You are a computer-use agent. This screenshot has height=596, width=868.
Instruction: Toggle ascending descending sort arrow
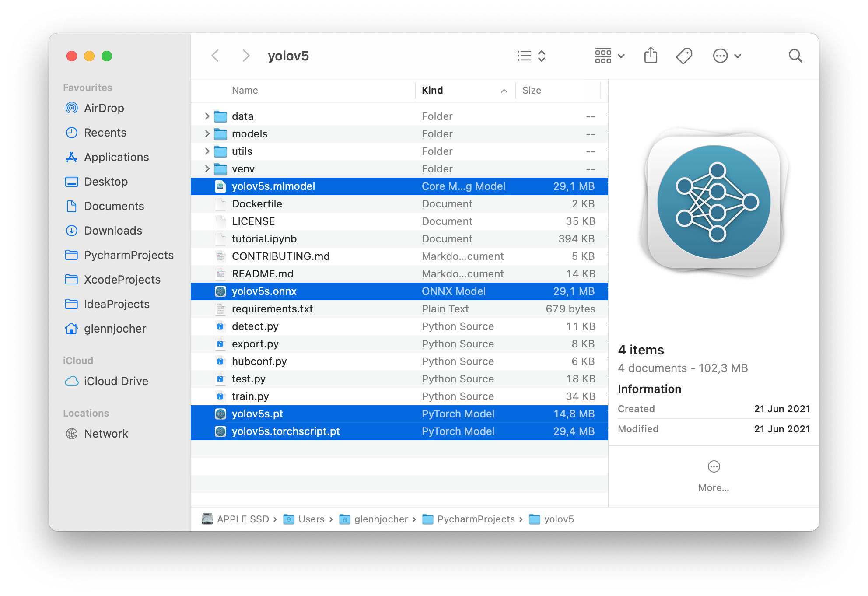click(504, 91)
